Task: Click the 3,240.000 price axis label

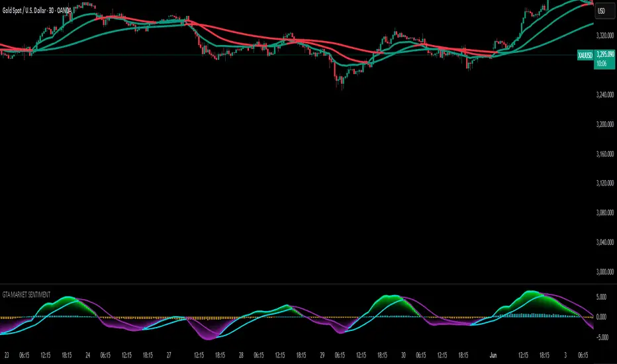Action: [x=605, y=95]
